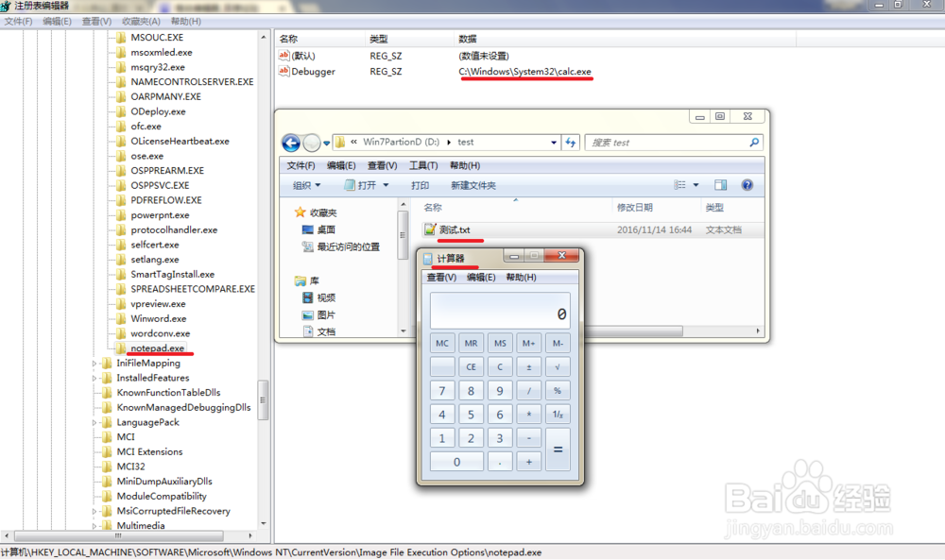Open the 帮助(H) menu in calculator
The image size is (945, 560).
click(522, 277)
